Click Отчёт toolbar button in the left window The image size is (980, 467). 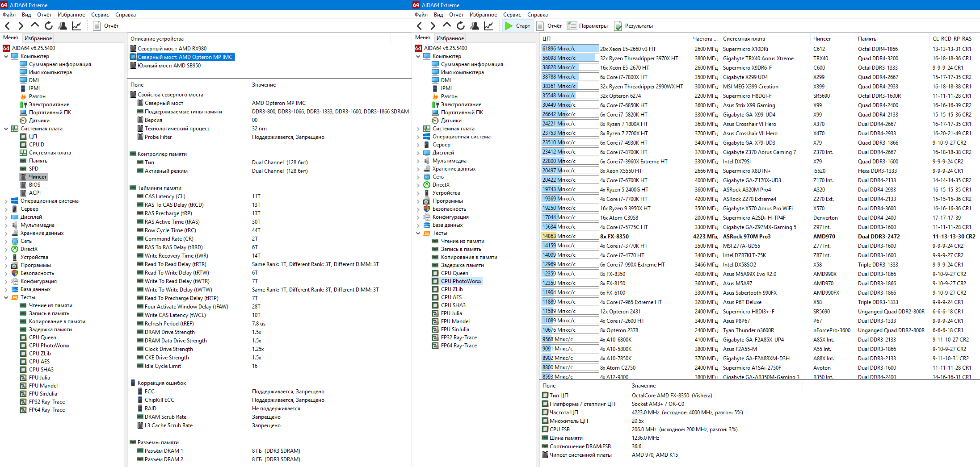click(106, 26)
